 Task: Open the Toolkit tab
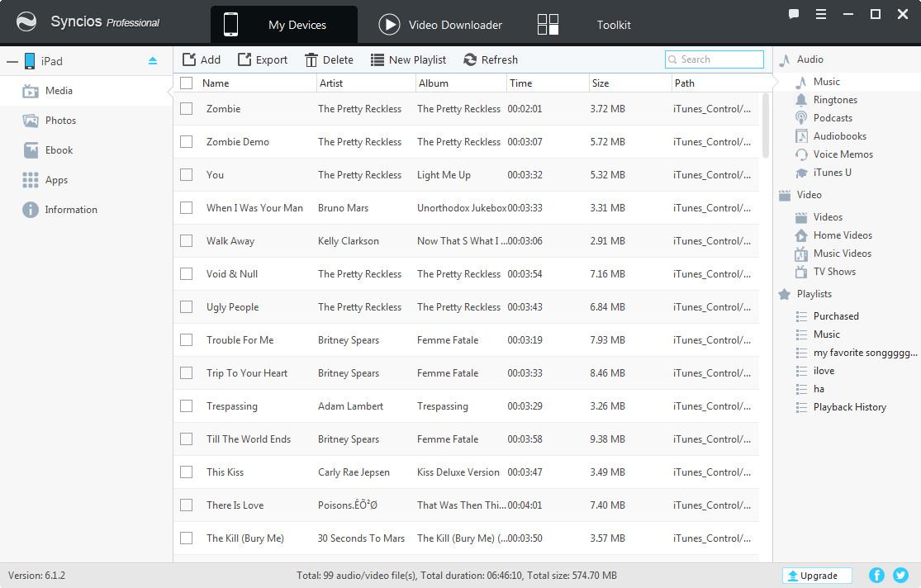(x=584, y=25)
